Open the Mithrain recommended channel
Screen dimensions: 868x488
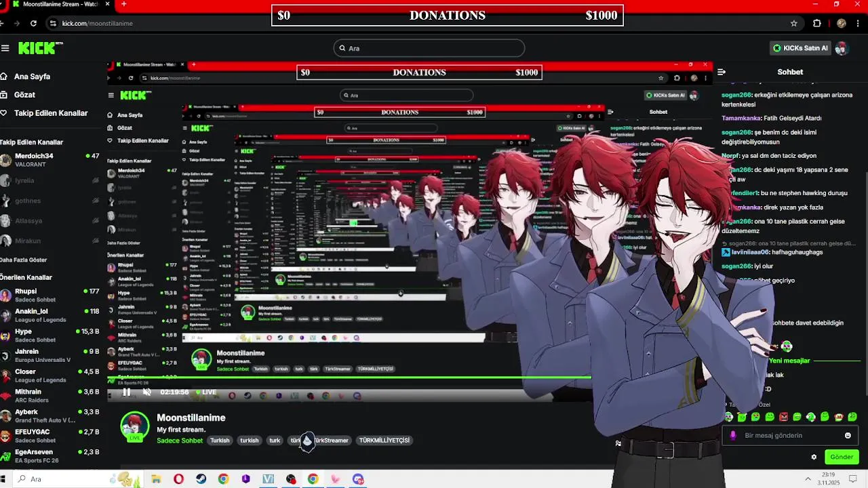50,396
